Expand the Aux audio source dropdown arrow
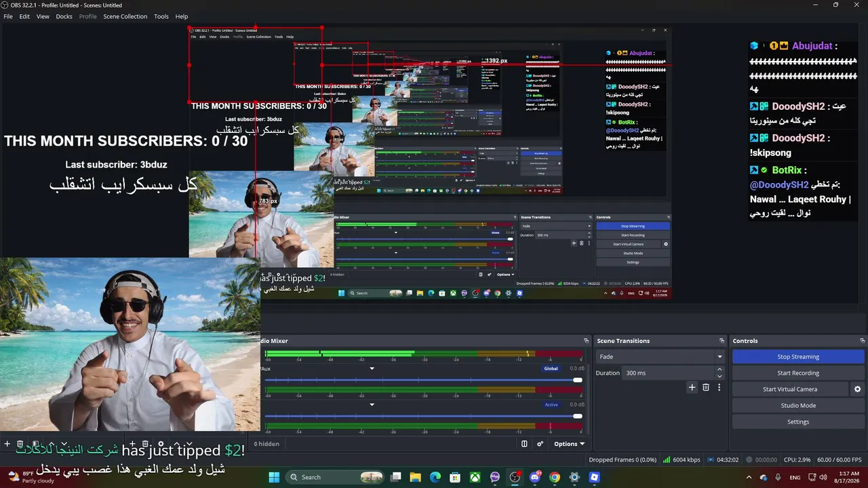The width and height of the screenshot is (868, 488). (372, 369)
